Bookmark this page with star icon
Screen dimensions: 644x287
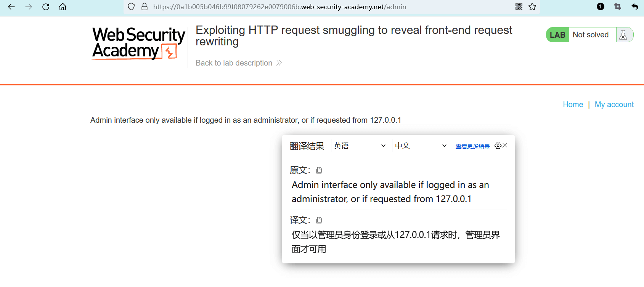532,6
